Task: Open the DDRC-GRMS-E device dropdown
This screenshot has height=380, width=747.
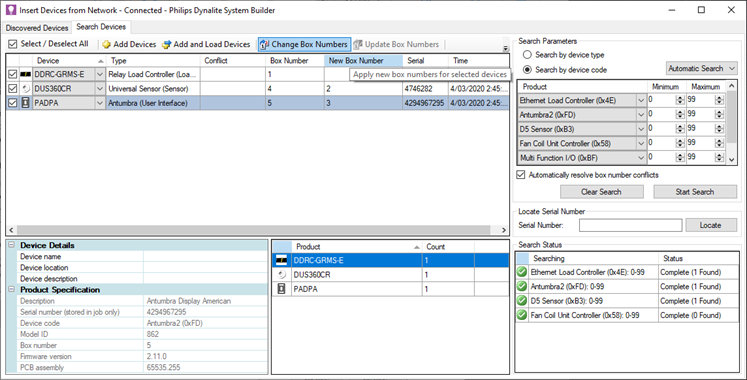Action: point(100,74)
